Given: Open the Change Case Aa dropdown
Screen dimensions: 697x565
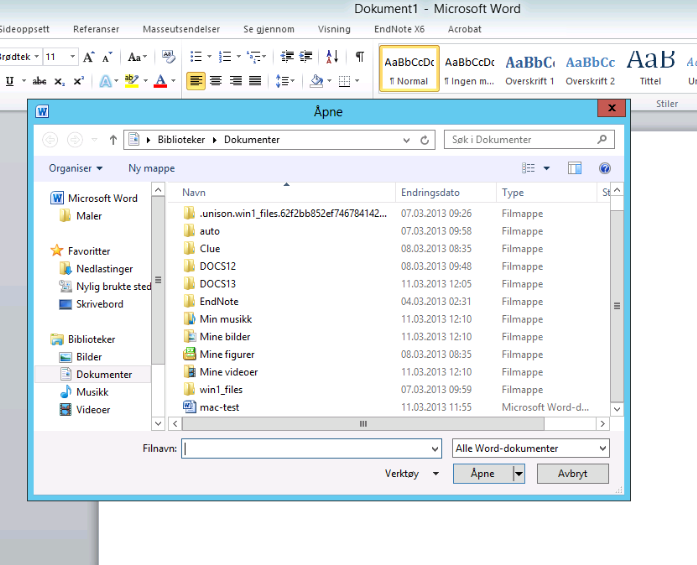Looking at the screenshot, I should point(137,57).
